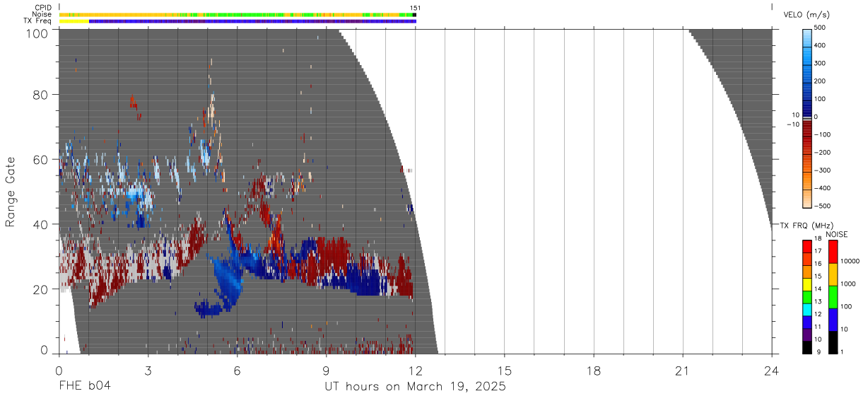This screenshot has width=868, height=401.
Task: Click the Noise row label at top left
Action: [x=42, y=14]
